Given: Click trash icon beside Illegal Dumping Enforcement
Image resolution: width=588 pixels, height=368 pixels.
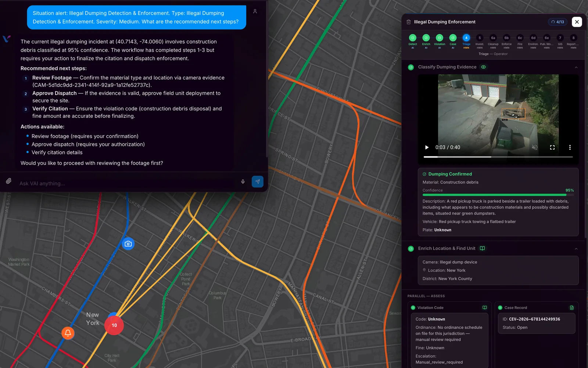Looking at the screenshot, I should pyautogui.click(x=409, y=22).
